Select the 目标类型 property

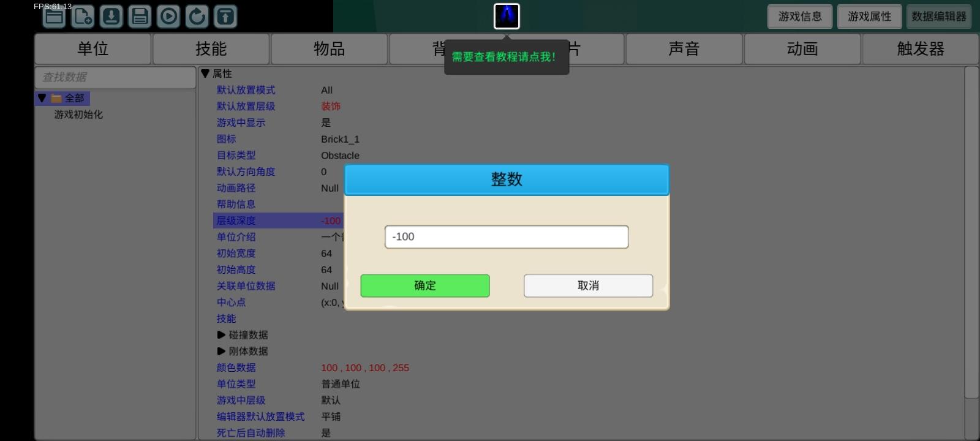[x=236, y=156]
